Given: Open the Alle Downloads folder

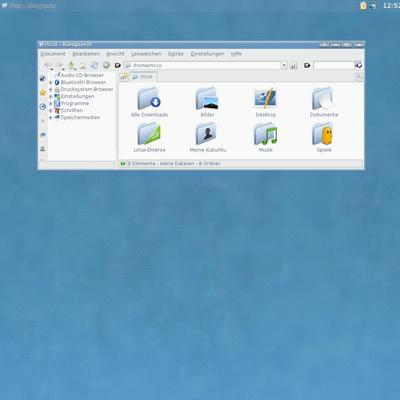Looking at the screenshot, I should tap(149, 102).
